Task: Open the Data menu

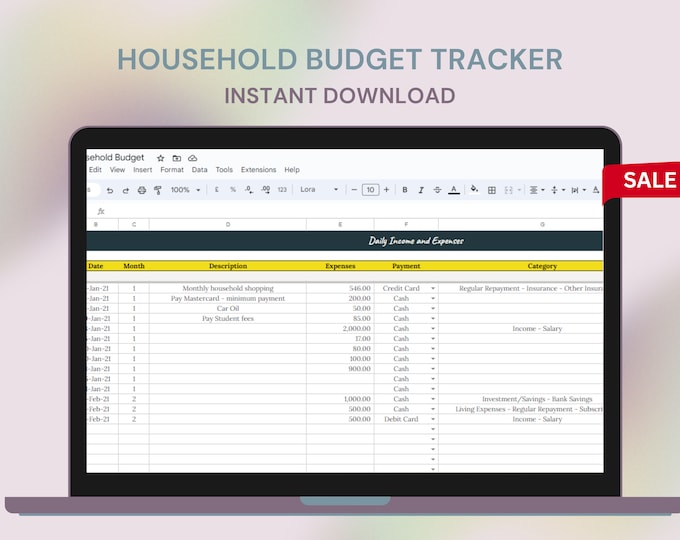Action: click(x=199, y=170)
